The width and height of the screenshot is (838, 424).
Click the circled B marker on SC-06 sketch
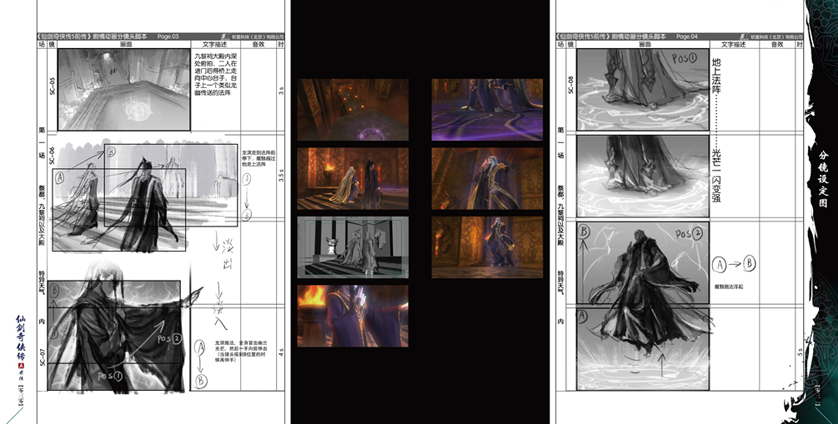tap(111, 153)
